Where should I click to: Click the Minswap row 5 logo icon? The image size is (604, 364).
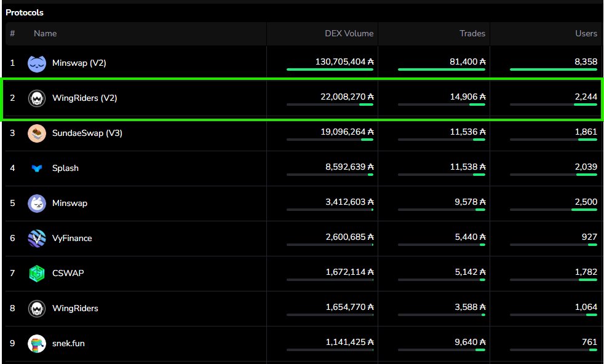[x=37, y=203]
